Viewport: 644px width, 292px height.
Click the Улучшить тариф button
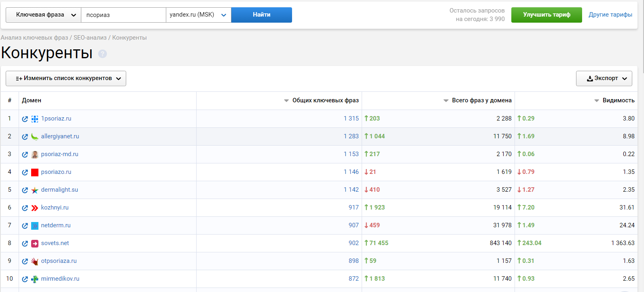click(547, 15)
